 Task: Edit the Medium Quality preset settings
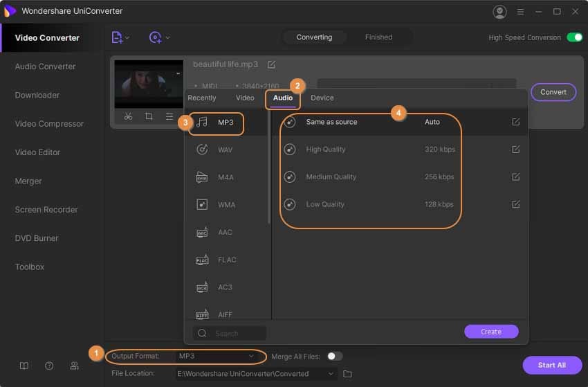515,177
